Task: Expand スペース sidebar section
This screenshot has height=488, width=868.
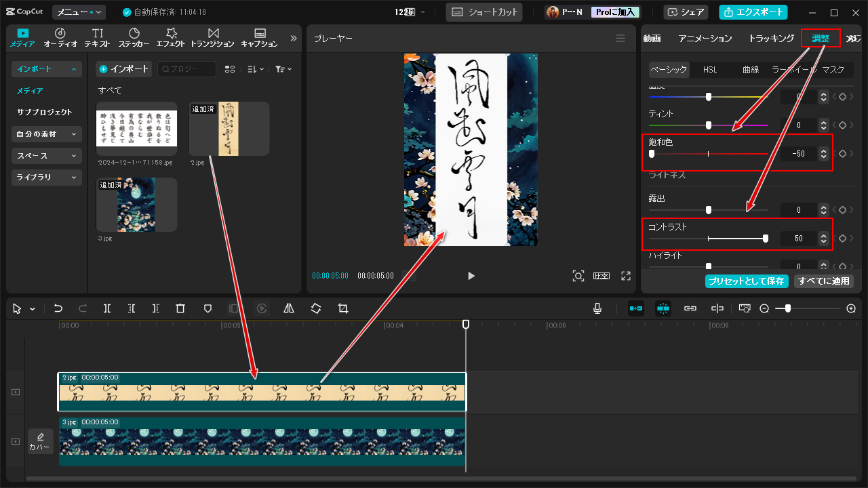Action: 47,156
